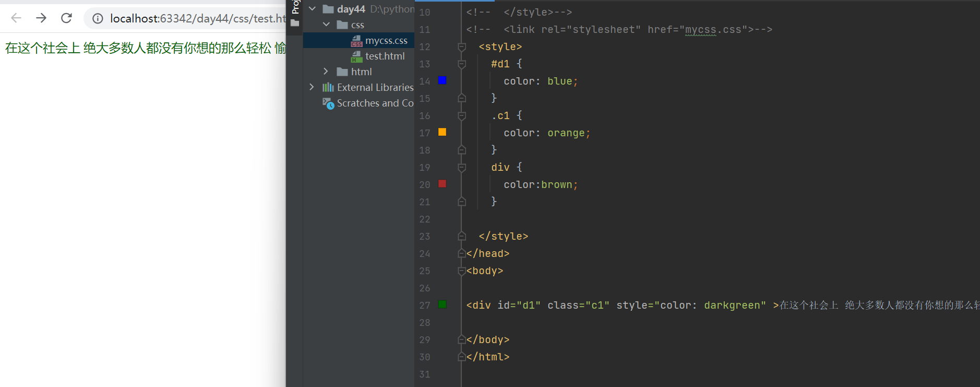Click the Scratches and Consoles icon
The image size is (980, 387).
[328, 103]
